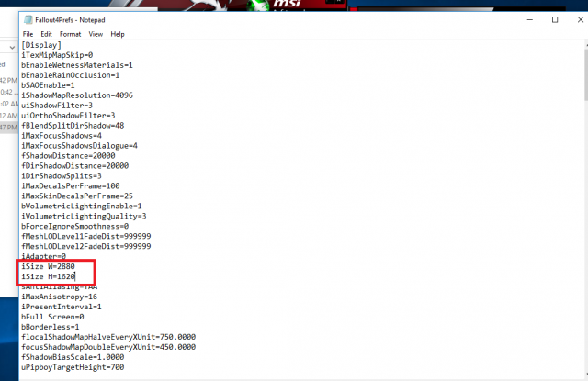Expand the dropdown chevron in the background window
This screenshot has height=381, width=588.
[x=12, y=48]
